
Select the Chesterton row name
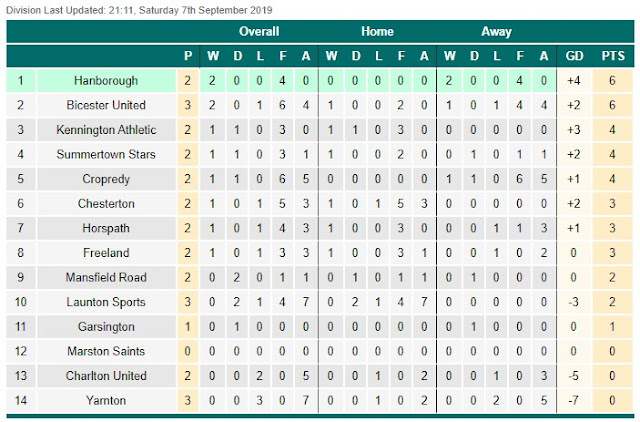[106, 204]
